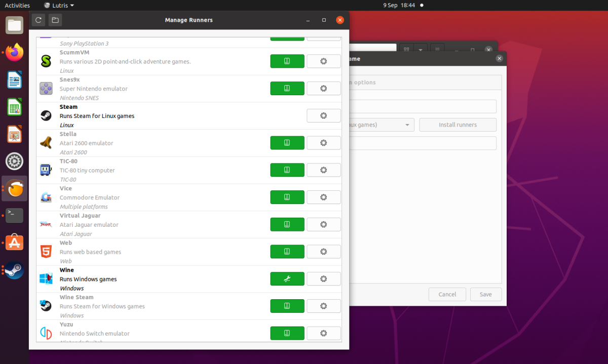The width and height of the screenshot is (608, 364).
Task: Open the runners folder icon in header
Action: point(55,20)
